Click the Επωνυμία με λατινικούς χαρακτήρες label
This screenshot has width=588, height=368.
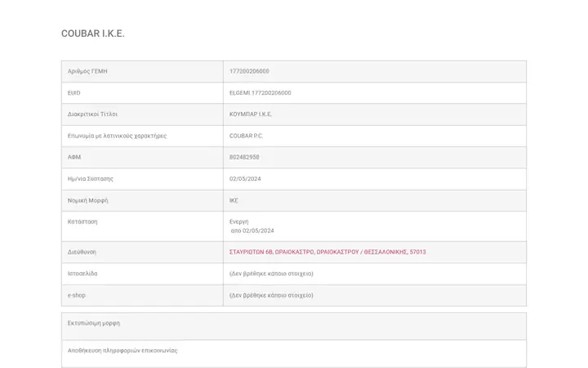coord(117,136)
